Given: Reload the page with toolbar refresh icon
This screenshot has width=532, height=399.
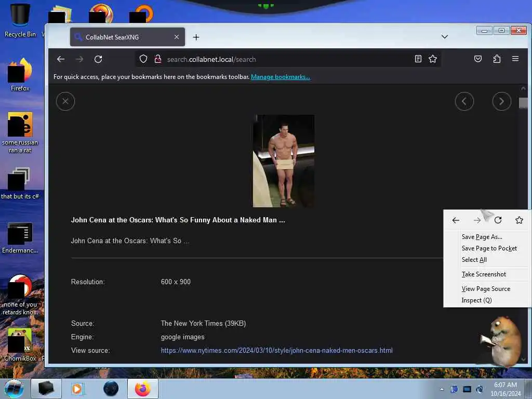Looking at the screenshot, I should coord(98,59).
